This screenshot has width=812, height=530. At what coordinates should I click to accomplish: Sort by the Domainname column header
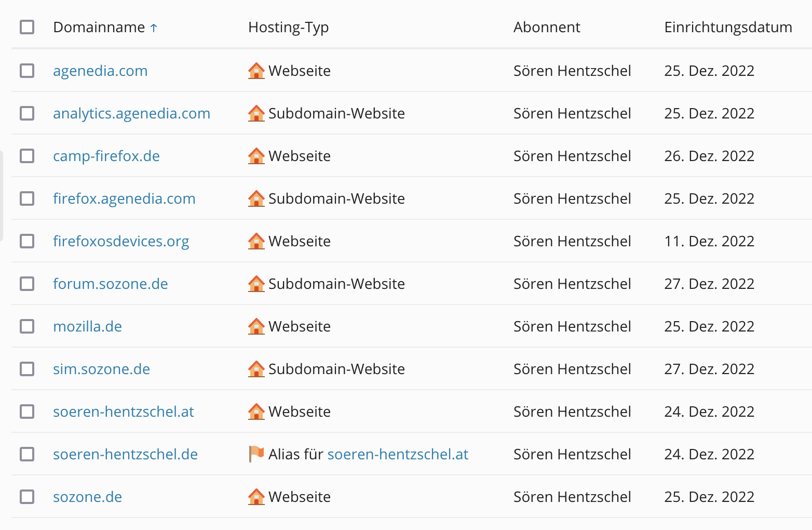coord(99,27)
